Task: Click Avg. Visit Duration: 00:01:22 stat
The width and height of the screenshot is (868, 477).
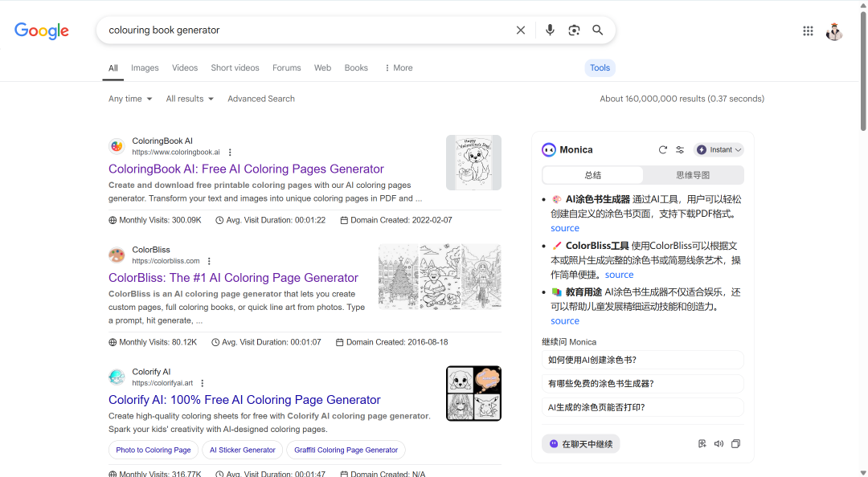Action: point(270,220)
